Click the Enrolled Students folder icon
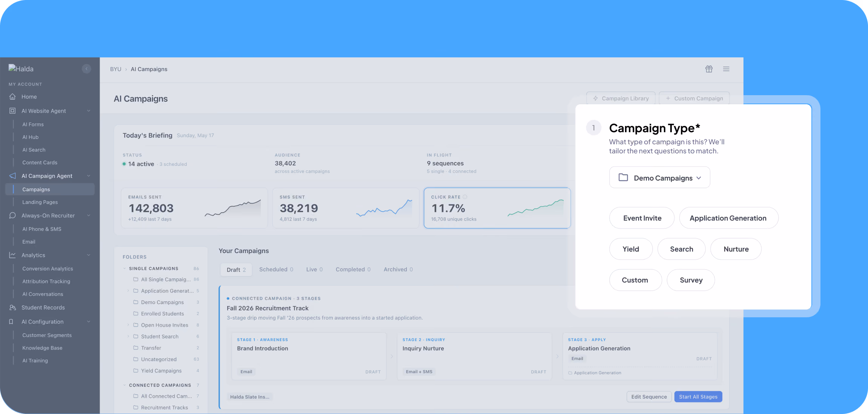 (x=135, y=314)
